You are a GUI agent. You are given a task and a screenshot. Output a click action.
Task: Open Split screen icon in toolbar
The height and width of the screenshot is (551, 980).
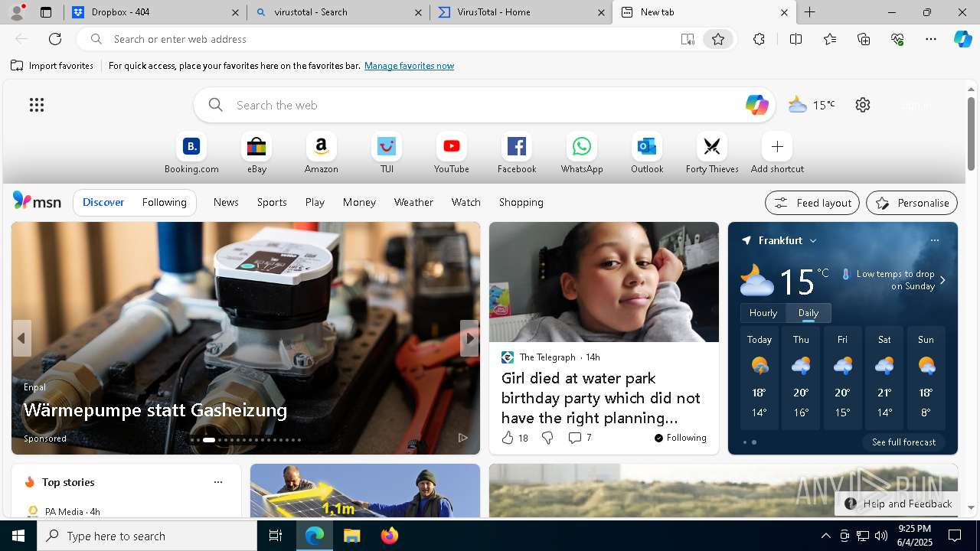click(795, 39)
